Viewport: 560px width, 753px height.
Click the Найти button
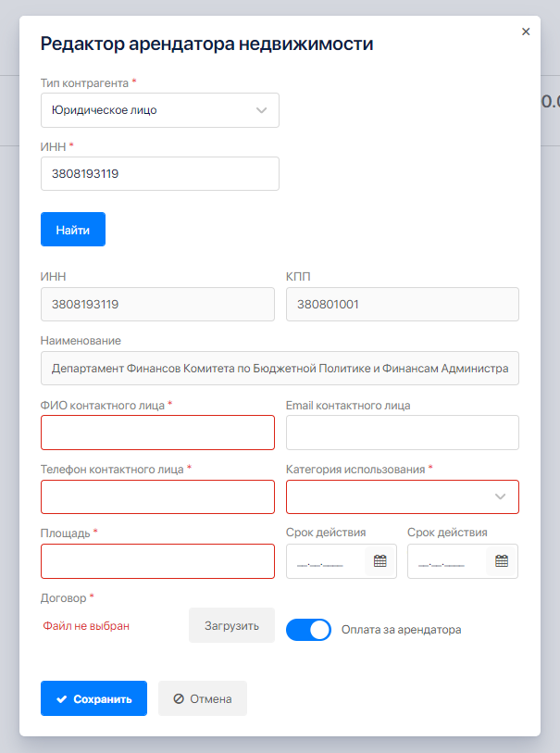[73, 230]
